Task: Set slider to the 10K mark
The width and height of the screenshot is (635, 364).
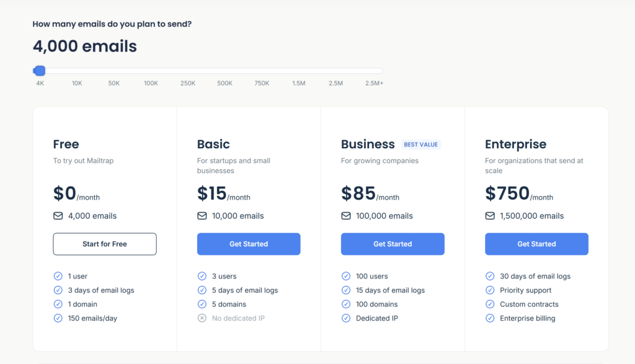Action: (77, 71)
